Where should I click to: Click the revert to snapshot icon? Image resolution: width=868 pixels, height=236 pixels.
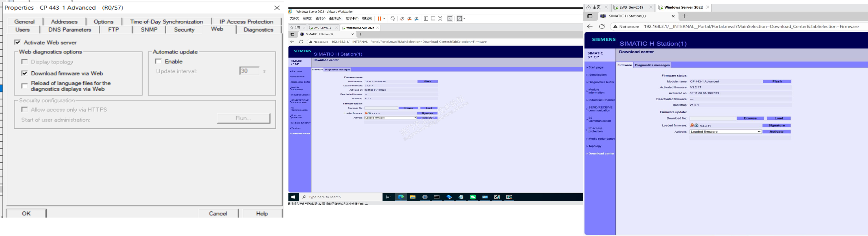409,19
